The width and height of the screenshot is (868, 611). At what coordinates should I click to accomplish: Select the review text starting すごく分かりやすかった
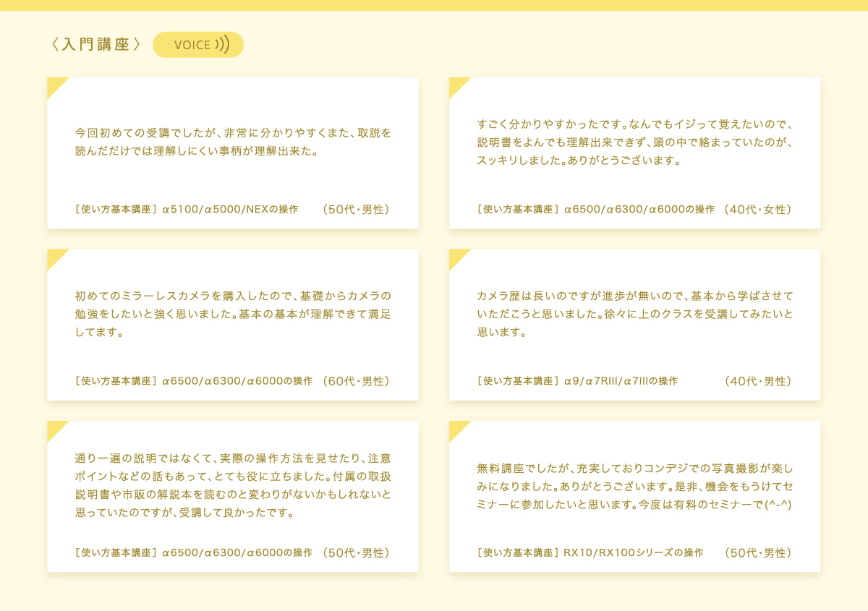click(635, 142)
